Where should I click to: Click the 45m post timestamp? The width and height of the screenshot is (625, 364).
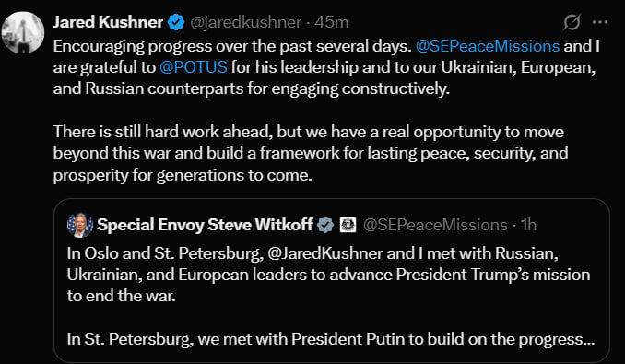(x=331, y=22)
